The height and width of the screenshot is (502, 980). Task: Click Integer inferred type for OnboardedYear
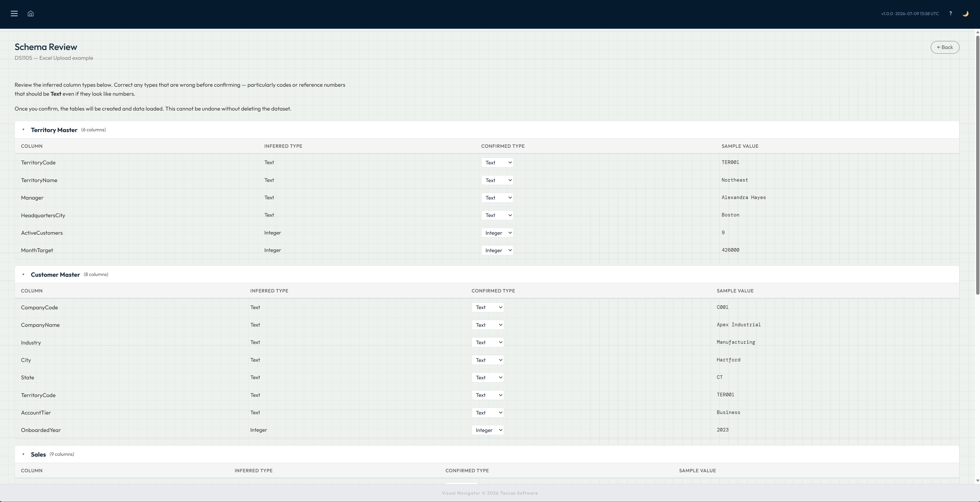[259, 430]
